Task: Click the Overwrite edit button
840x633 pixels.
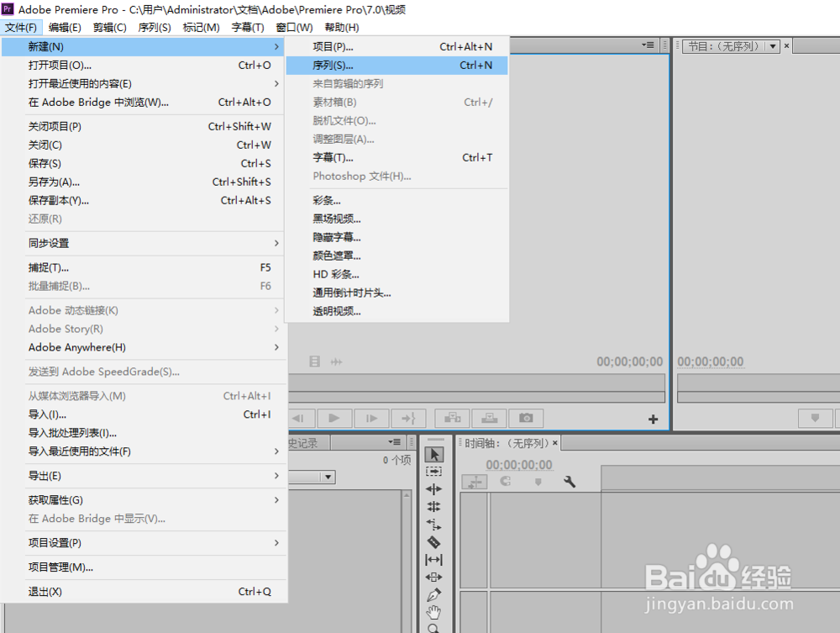Action: [490, 418]
